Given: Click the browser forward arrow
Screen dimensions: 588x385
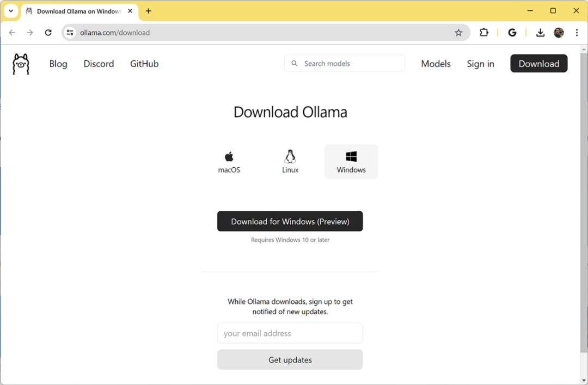Looking at the screenshot, I should (30, 33).
